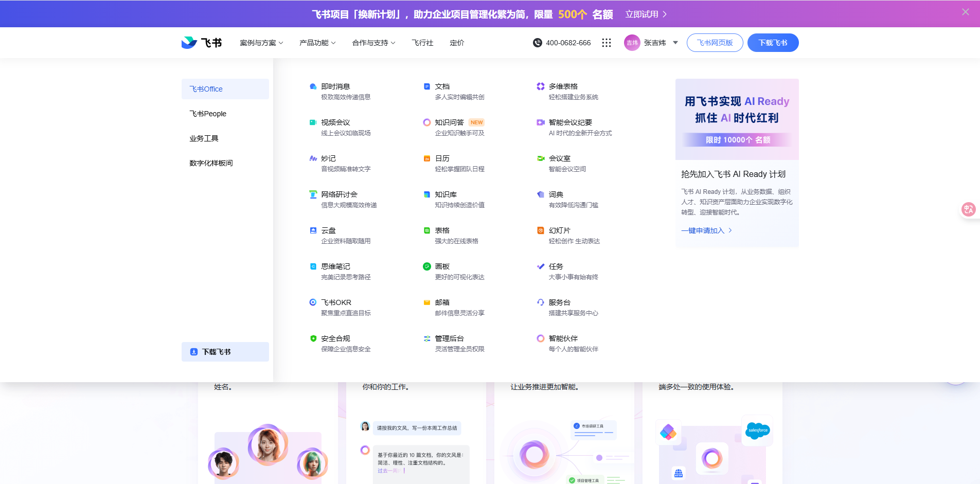
Task: Open the user dropdown arrow next to 张吉炜
Action: [x=675, y=43]
